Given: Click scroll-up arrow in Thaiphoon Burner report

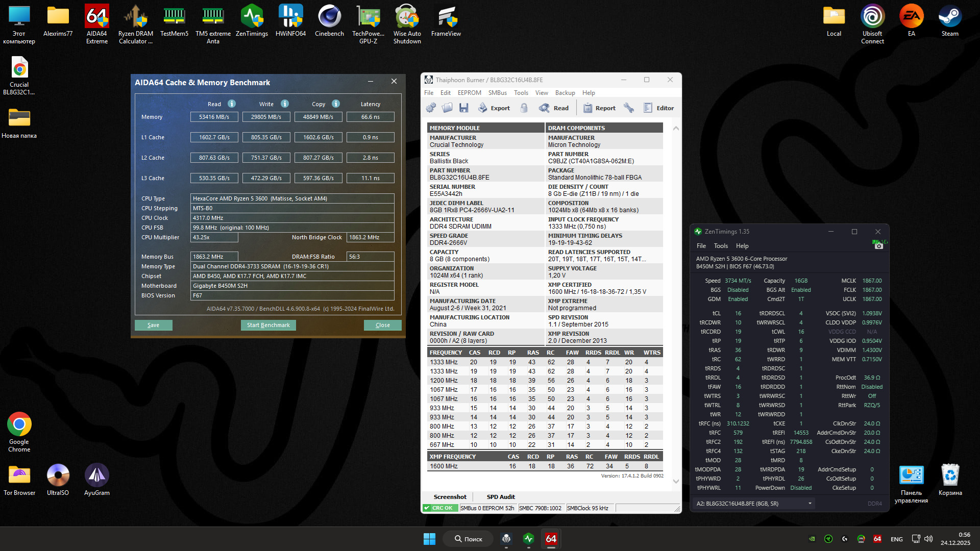Looking at the screenshot, I should (676, 128).
